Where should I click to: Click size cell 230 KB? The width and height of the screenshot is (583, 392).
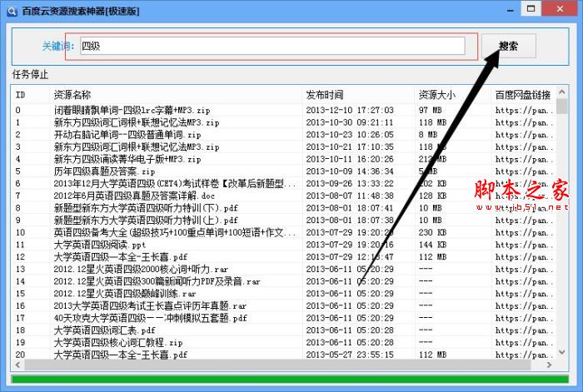432,232
